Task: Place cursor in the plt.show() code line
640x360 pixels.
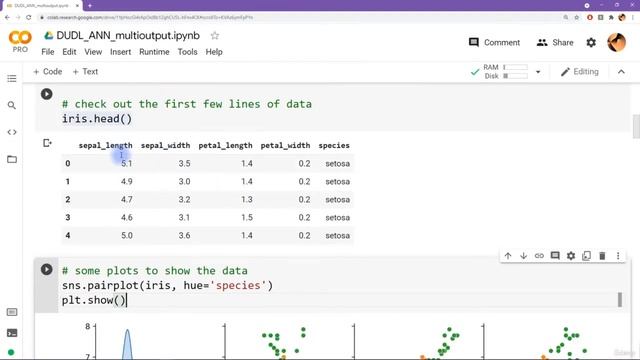Action: [x=94, y=300]
